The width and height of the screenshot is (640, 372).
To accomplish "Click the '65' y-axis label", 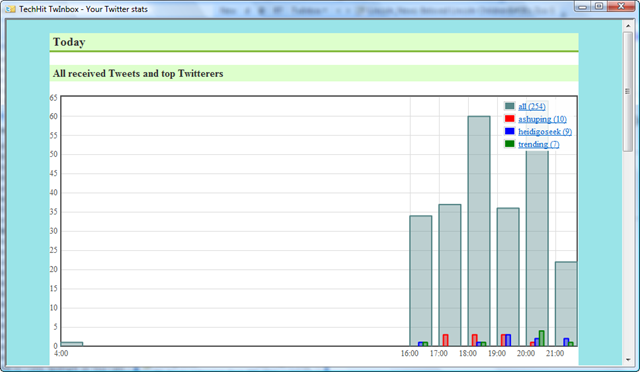I will coord(53,98).
